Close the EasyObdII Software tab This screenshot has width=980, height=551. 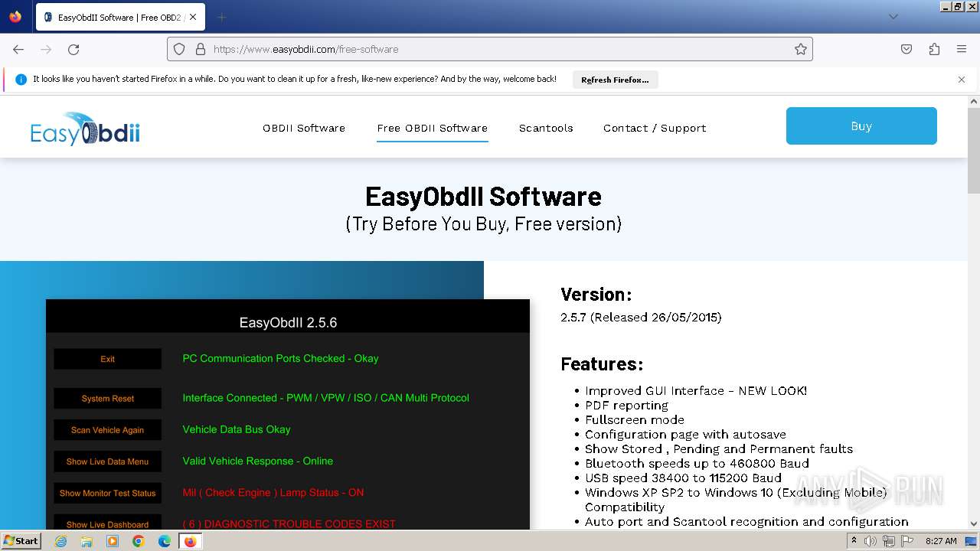pyautogui.click(x=193, y=17)
